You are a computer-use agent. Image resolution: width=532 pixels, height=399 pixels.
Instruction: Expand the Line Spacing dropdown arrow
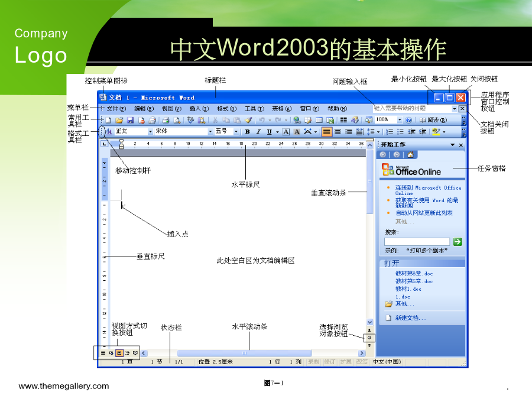coord(378,132)
